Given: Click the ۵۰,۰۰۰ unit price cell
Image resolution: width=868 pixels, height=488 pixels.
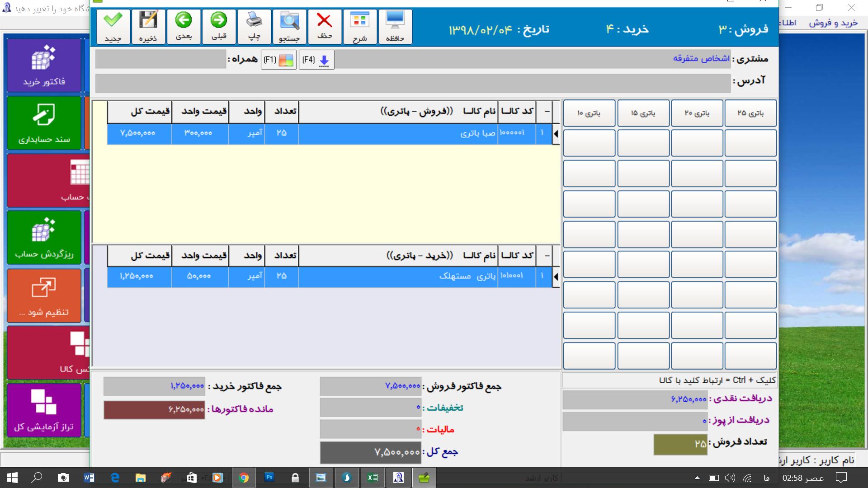Looking at the screenshot, I should coord(200,277).
